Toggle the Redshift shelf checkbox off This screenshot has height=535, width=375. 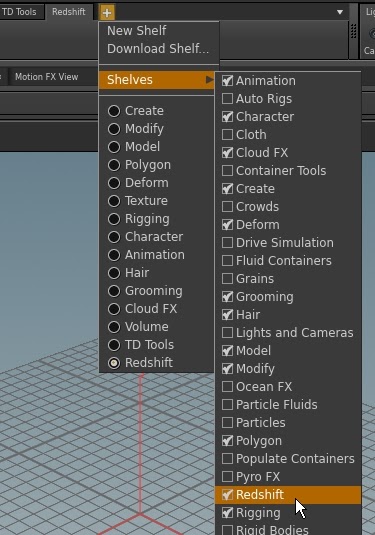tap(227, 495)
